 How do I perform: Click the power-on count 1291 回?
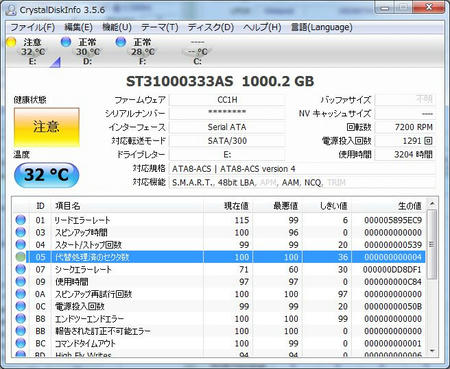tap(405, 141)
